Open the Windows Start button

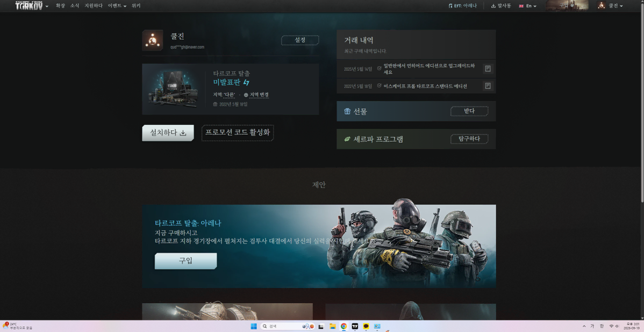(253, 326)
